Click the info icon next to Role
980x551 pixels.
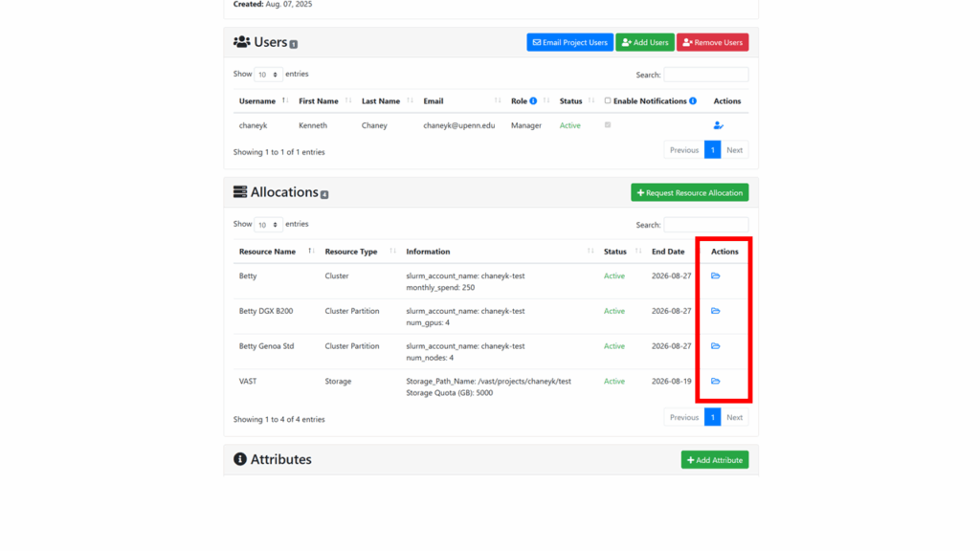pyautogui.click(x=533, y=101)
